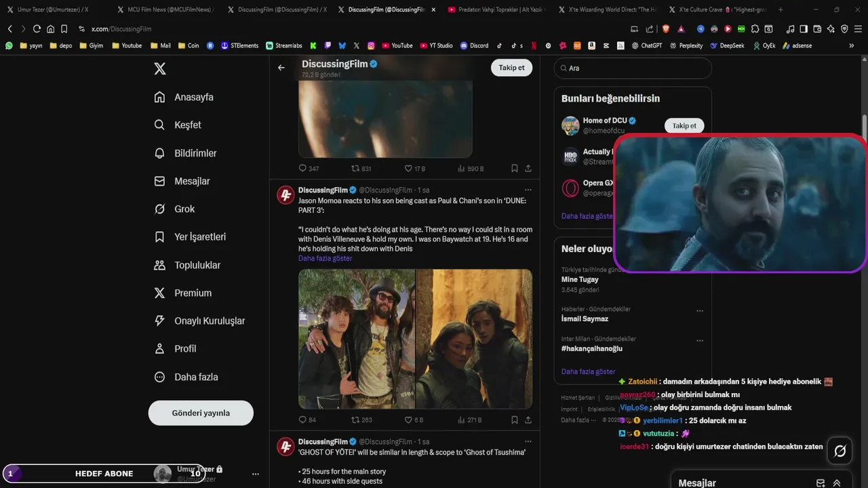Screen dimensions: 868x488
Task: Share the Jason Momoa DUNE post
Action: click(528, 420)
